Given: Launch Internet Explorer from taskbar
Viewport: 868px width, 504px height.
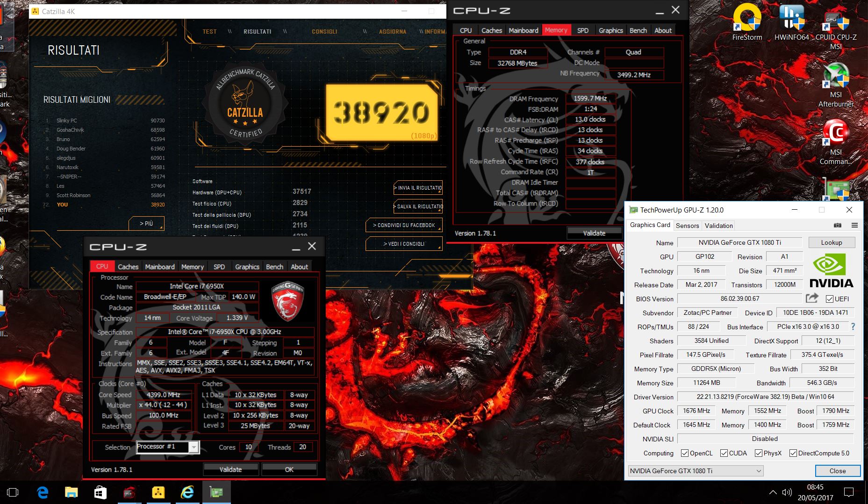Looking at the screenshot, I should coord(187,492).
